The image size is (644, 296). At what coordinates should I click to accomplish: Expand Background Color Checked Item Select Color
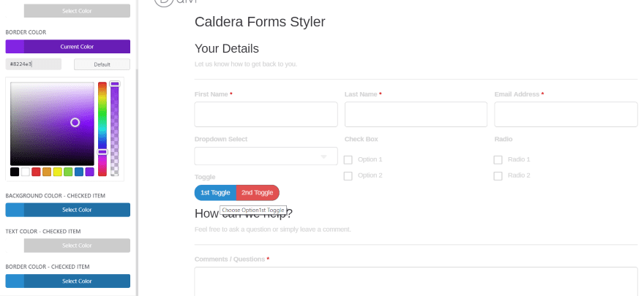[68, 210]
